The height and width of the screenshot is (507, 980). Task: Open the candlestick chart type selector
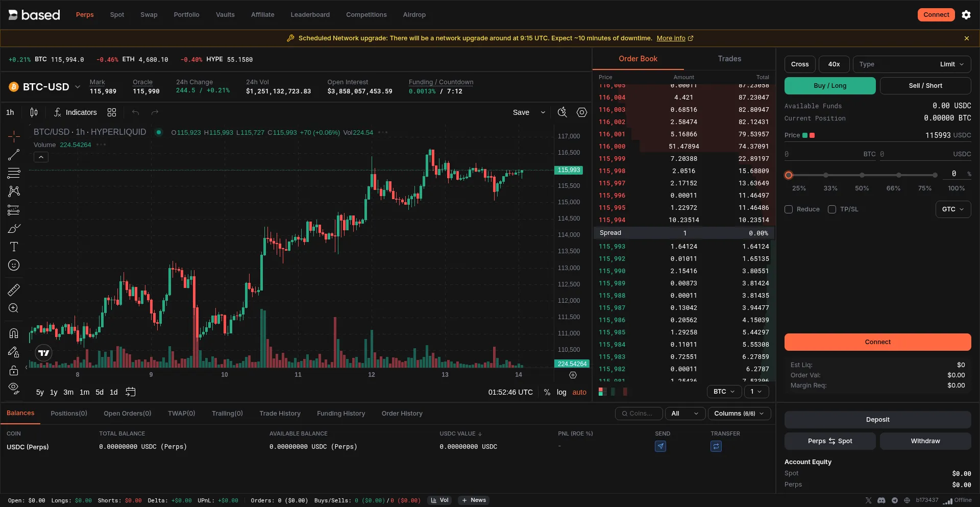(34, 112)
